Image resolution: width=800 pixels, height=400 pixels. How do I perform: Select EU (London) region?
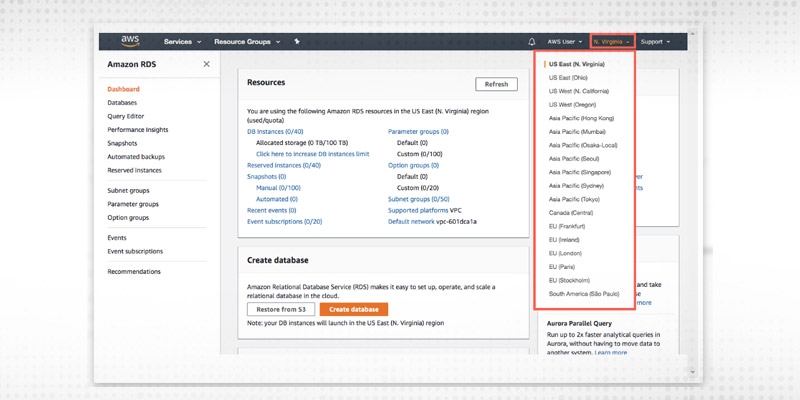pos(565,254)
